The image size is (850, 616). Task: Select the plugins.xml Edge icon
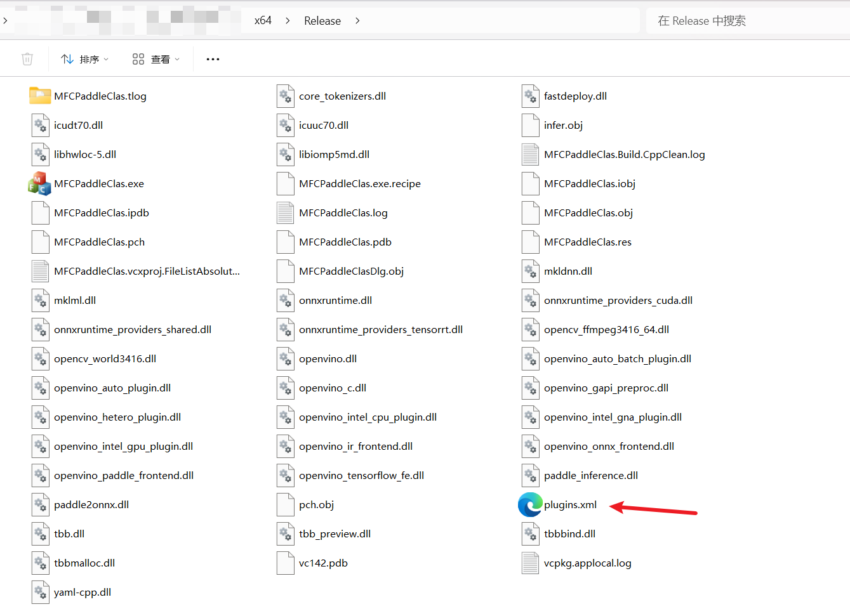(x=530, y=504)
